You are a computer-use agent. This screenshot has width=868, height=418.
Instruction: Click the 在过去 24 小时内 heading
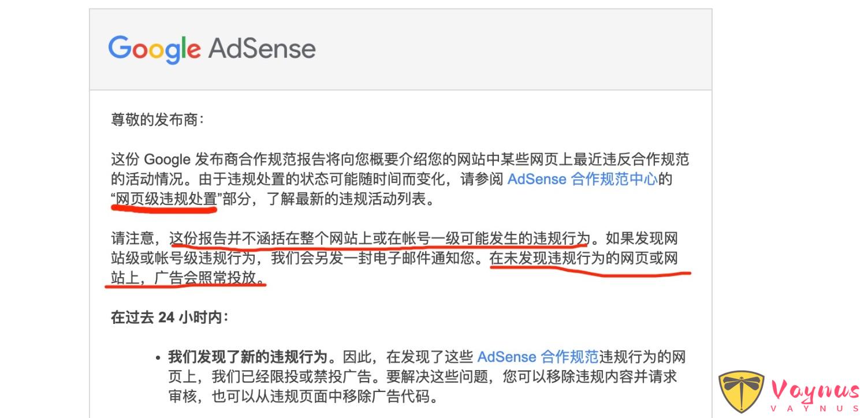(169, 318)
